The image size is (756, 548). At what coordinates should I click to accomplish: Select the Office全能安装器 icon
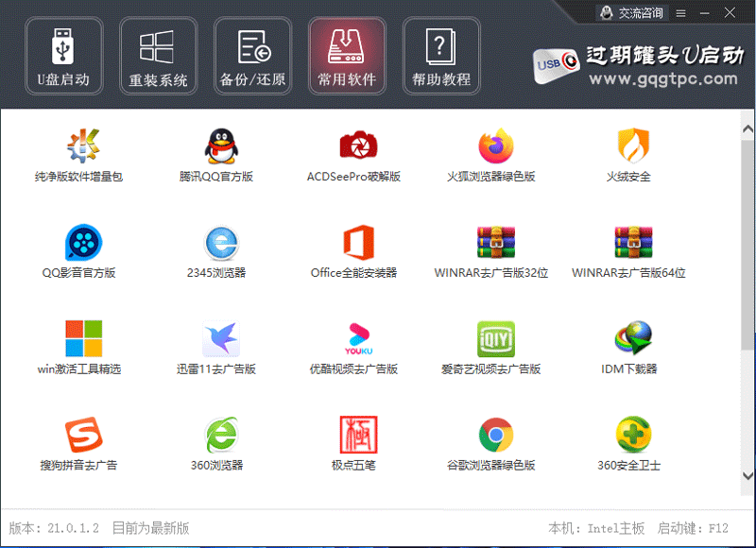click(358, 242)
